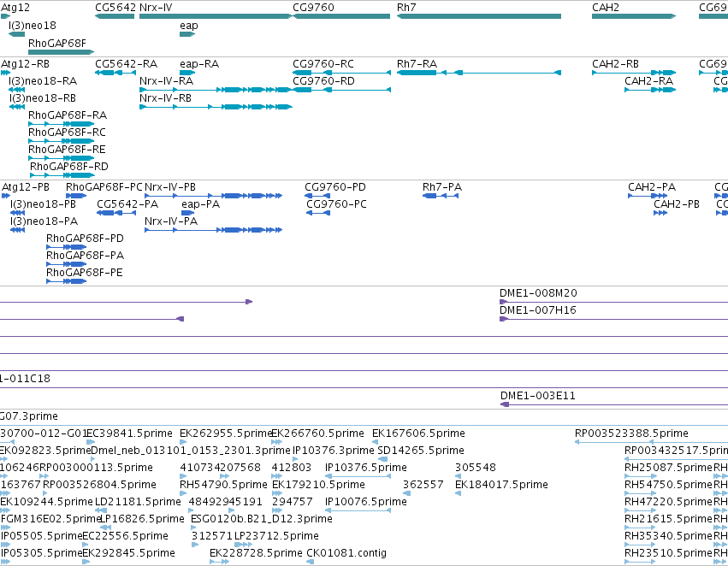728x566 pixels.
Task: Select EST EK266760.5prime label
Action: 317,433
